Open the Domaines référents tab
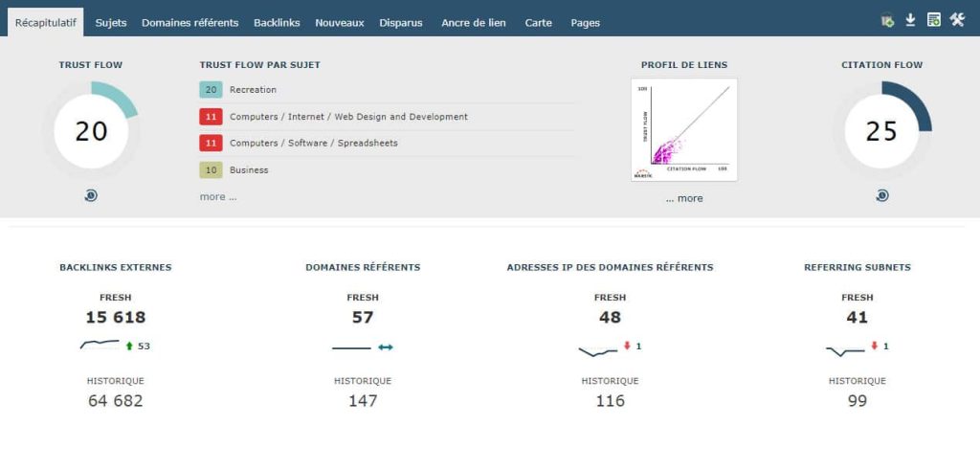The image size is (980, 469). [x=190, y=23]
